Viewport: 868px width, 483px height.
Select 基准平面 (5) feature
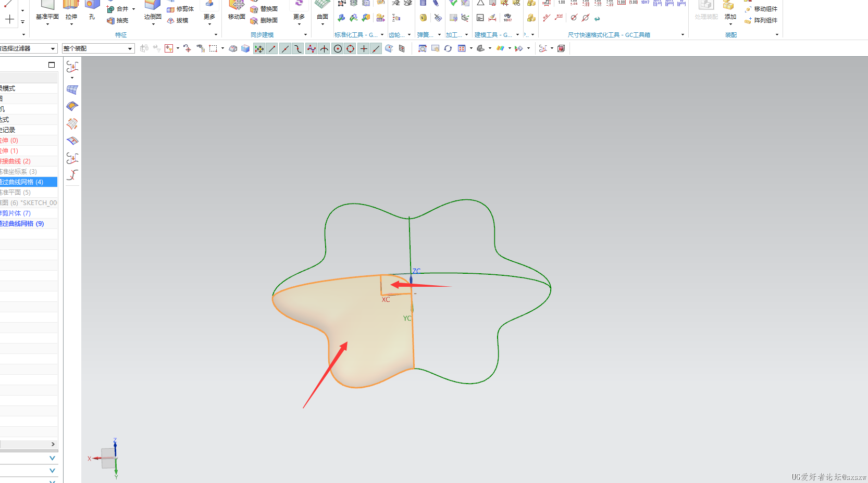point(29,193)
